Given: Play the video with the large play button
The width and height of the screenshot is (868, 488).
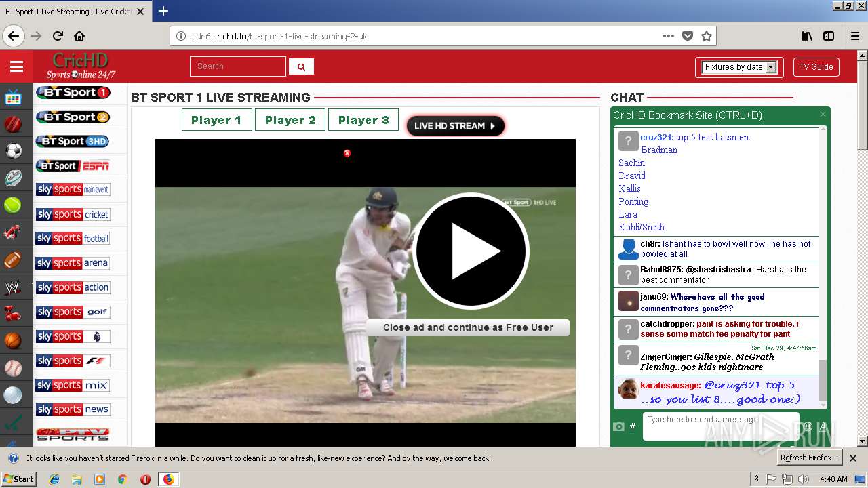Looking at the screenshot, I should 471,251.
